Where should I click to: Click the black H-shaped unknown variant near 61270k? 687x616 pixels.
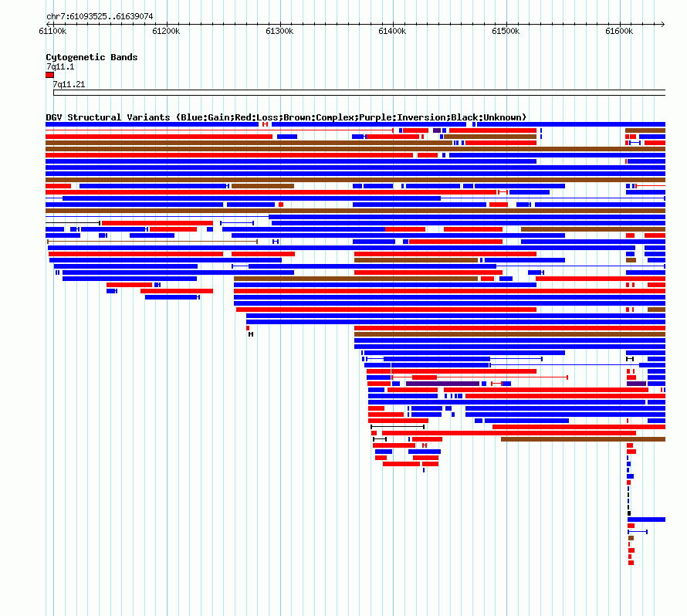pyautogui.click(x=251, y=334)
